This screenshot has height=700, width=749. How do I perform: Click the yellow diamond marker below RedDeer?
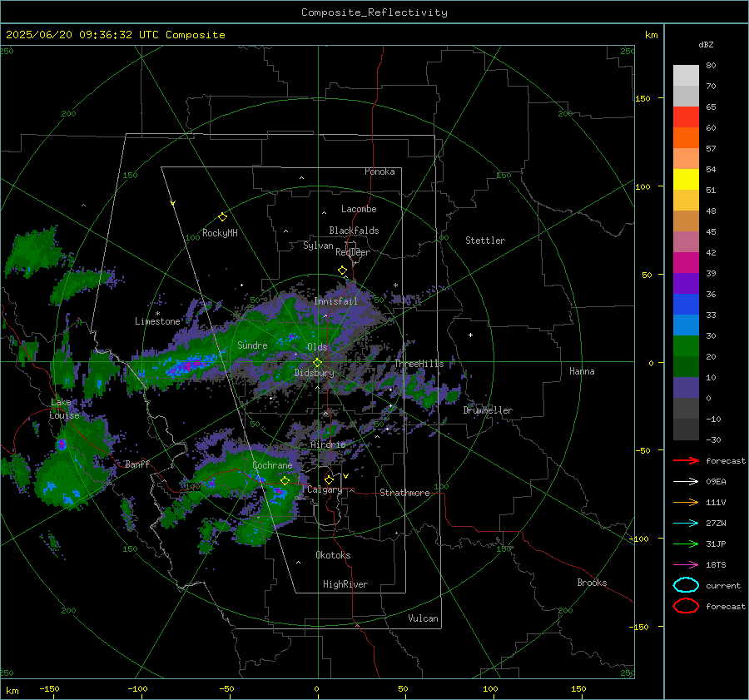[342, 271]
